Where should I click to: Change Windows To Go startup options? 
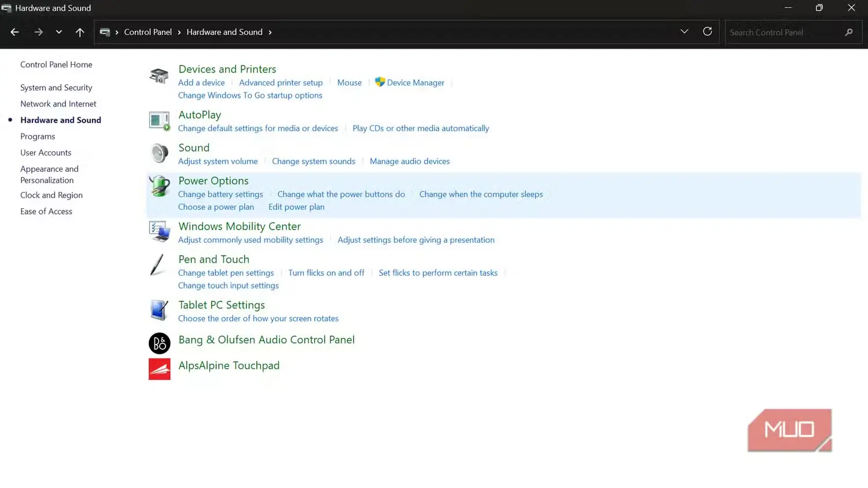(250, 95)
